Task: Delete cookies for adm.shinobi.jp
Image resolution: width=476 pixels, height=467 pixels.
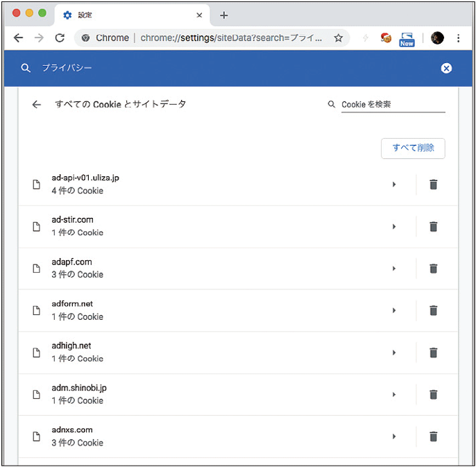Action: coord(433,394)
